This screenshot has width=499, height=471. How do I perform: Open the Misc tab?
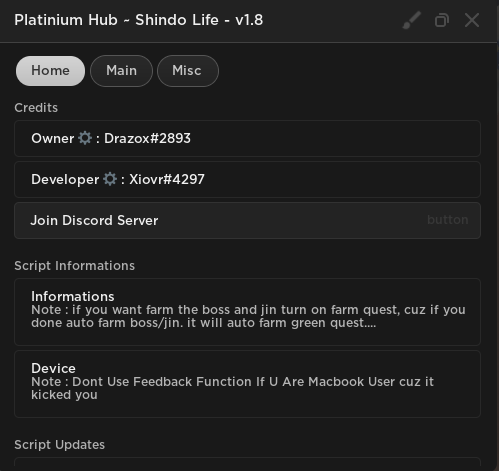188,71
